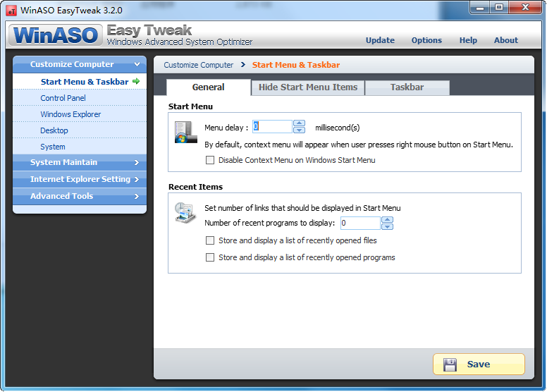This screenshot has width=547, height=392.
Task: Open the Taskbar tab
Action: (407, 87)
